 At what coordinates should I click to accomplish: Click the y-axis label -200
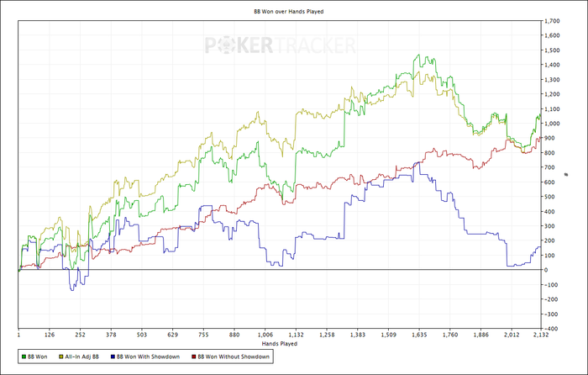[551, 299]
